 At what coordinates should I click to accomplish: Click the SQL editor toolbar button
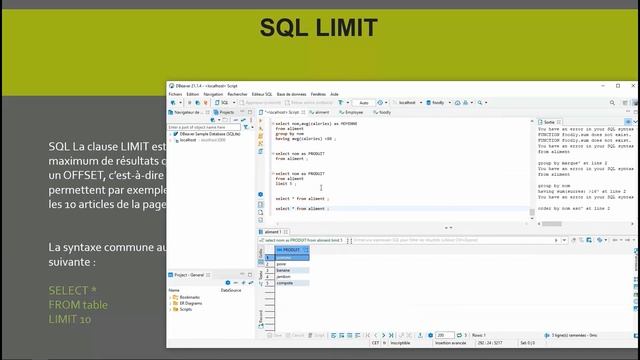tap(222, 103)
